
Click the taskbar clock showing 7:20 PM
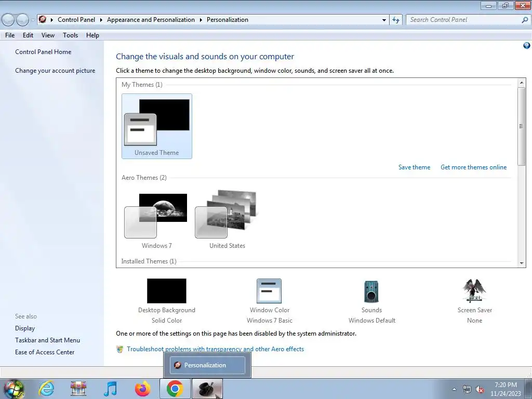tap(506, 389)
